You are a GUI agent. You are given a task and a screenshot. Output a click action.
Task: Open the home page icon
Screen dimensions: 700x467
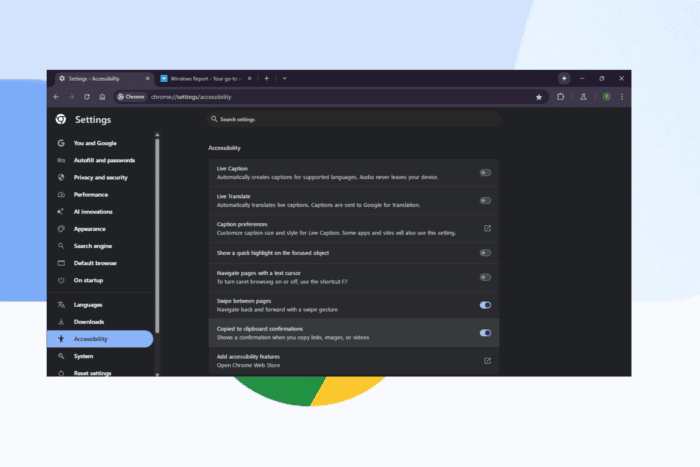click(102, 97)
